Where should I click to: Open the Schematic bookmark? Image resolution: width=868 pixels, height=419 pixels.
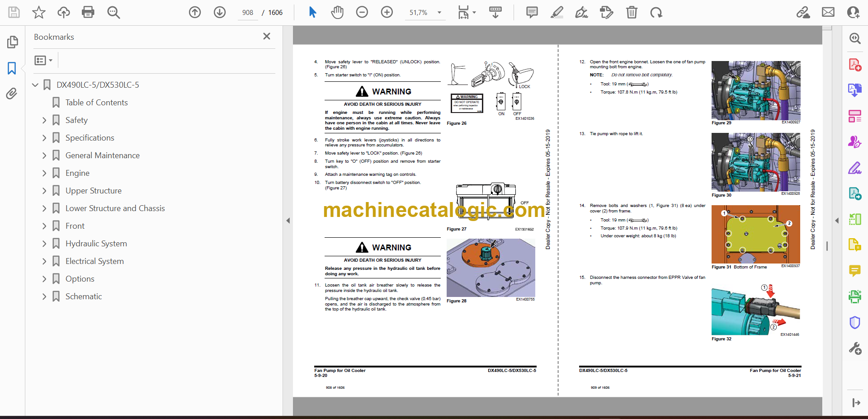click(x=84, y=297)
